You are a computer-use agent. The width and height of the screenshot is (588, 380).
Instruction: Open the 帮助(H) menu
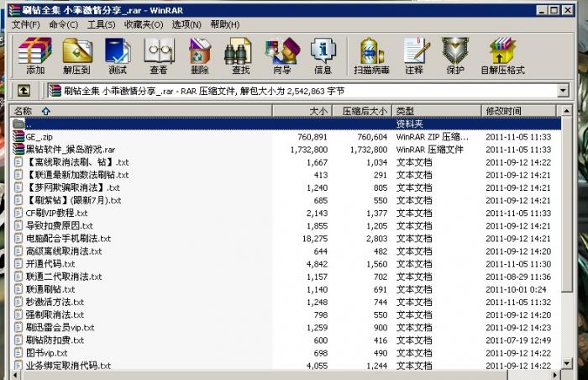[x=225, y=24]
